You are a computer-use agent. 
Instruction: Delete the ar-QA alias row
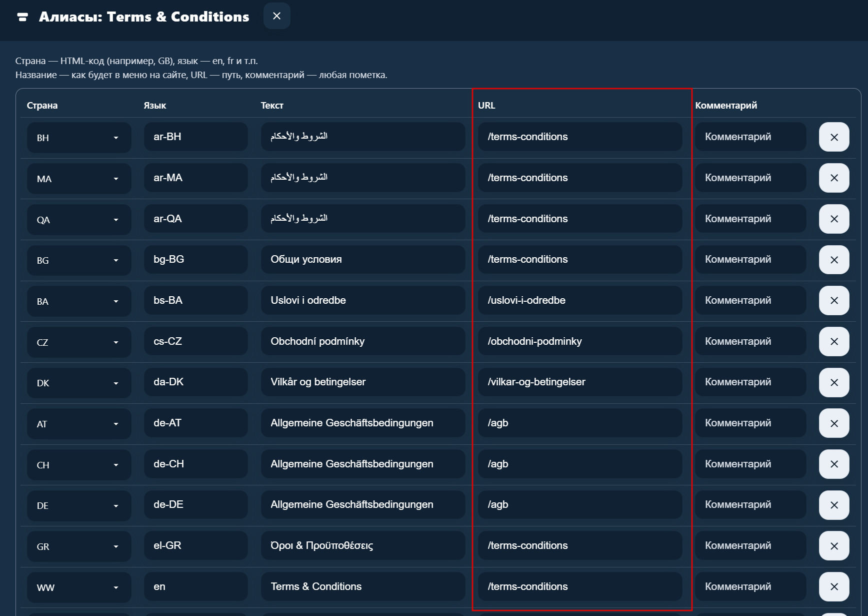click(834, 219)
